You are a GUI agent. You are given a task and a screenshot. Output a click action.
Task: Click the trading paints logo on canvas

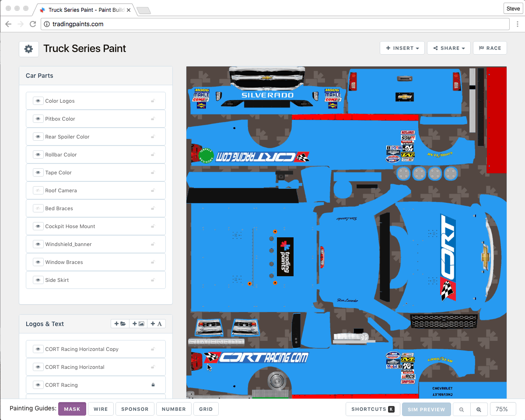coord(285,257)
